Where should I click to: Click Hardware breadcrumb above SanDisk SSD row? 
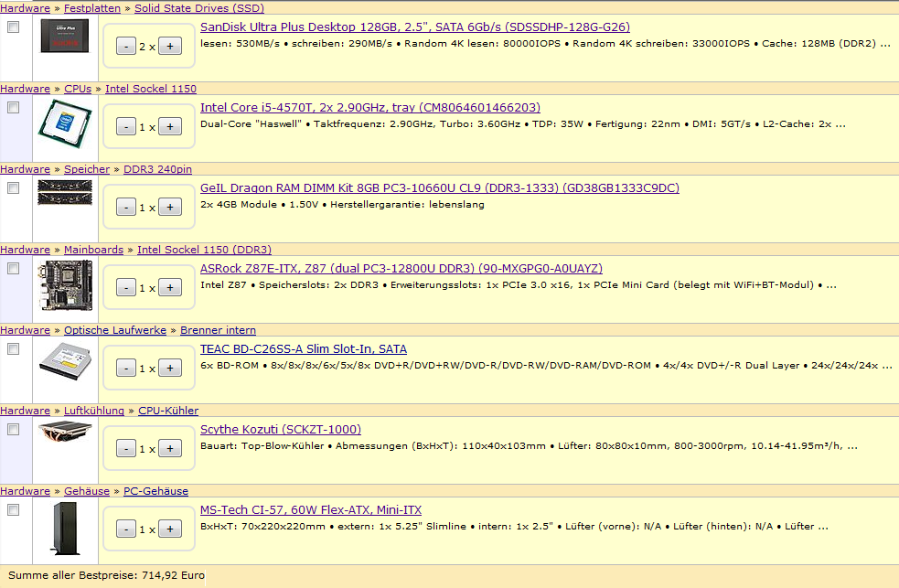click(x=26, y=8)
